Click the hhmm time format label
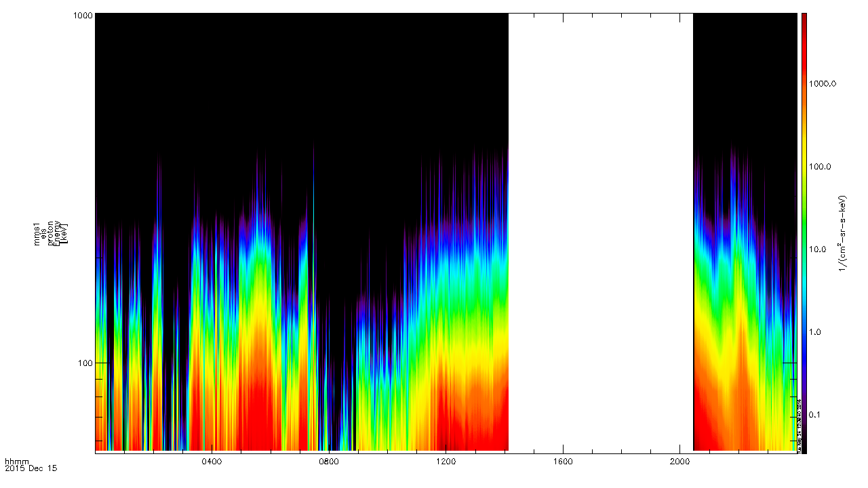The height and width of the screenshot is (488, 868). coord(15,461)
